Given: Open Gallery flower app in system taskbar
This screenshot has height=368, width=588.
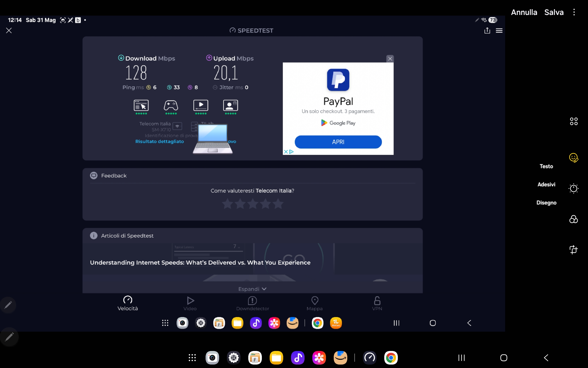Looking at the screenshot, I should pos(319,357).
